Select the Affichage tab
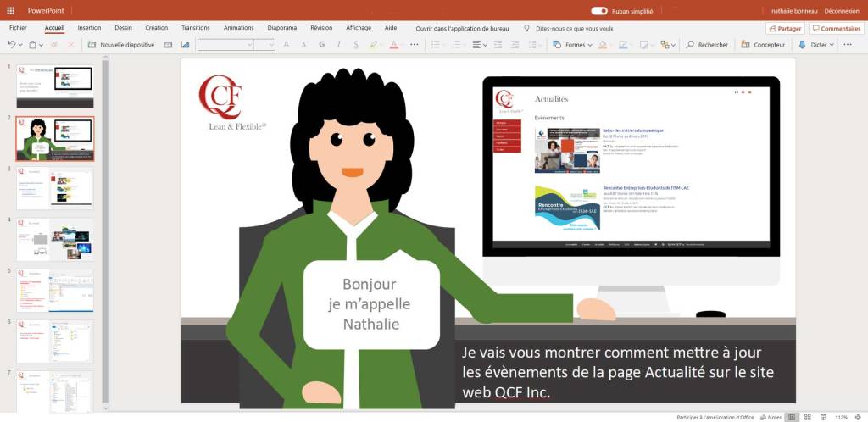 (359, 28)
